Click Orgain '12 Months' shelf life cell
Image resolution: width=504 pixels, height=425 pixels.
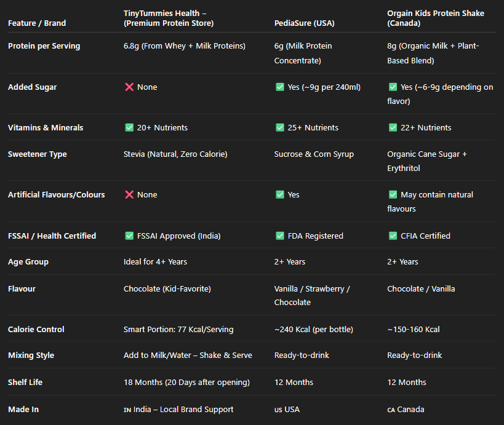coord(407,383)
